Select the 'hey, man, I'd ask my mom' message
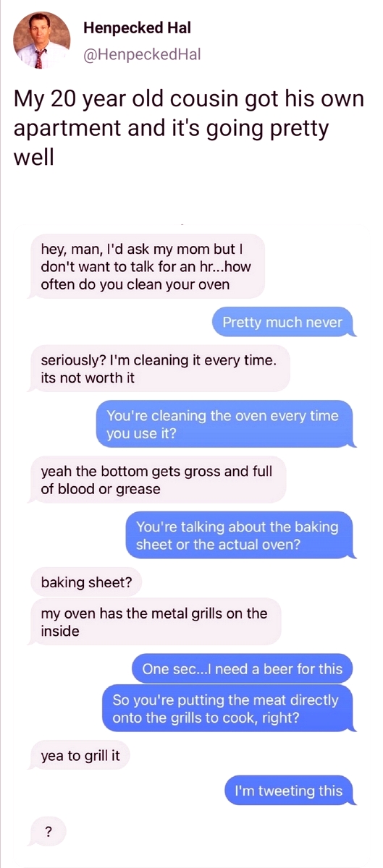Viewport: 383px width, 868px height. point(147,265)
